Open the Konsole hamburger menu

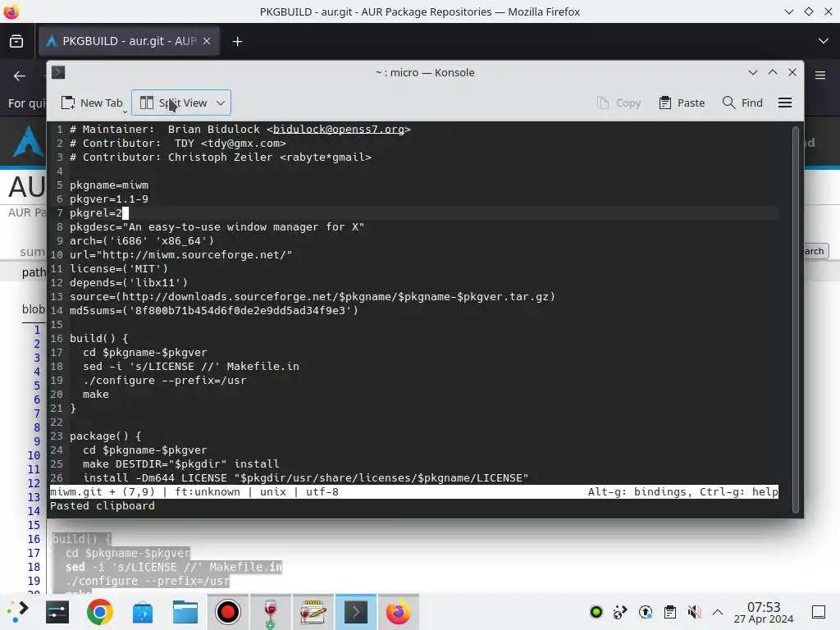785,103
